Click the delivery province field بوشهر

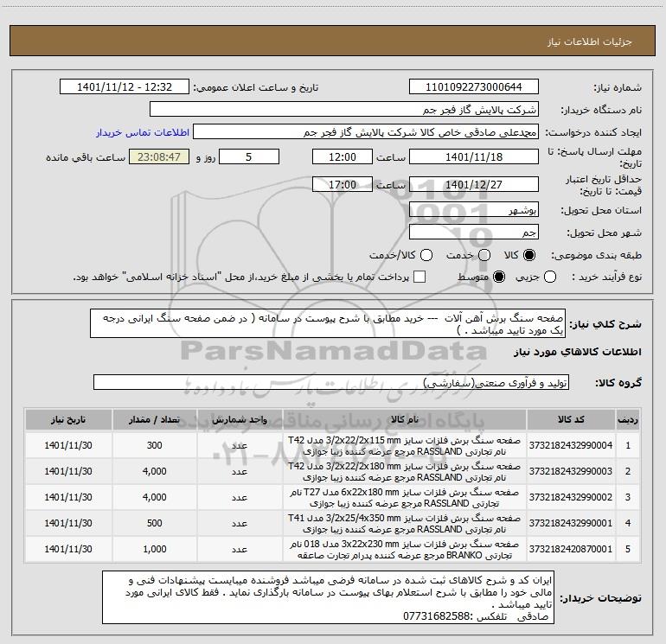click(x=474, y=210)
